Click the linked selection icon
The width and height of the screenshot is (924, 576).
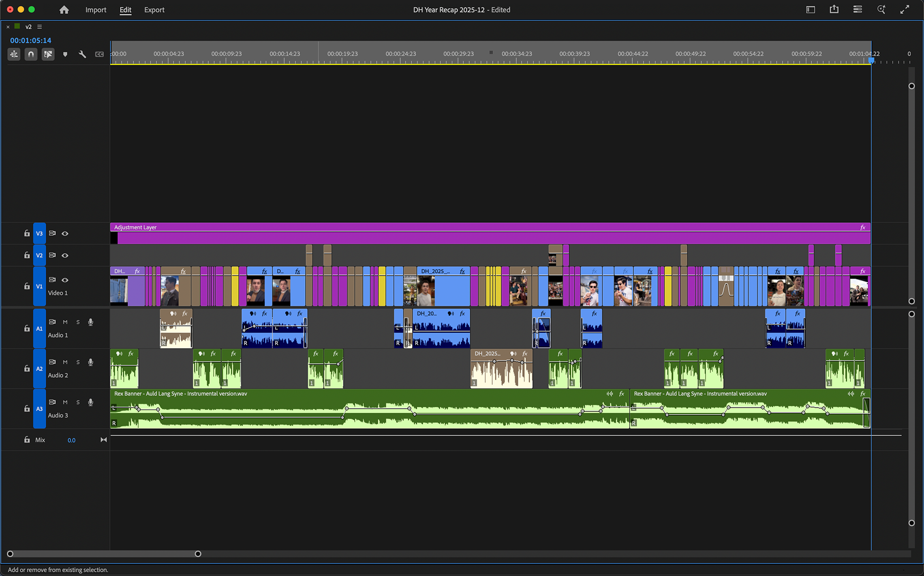[48, 54]
